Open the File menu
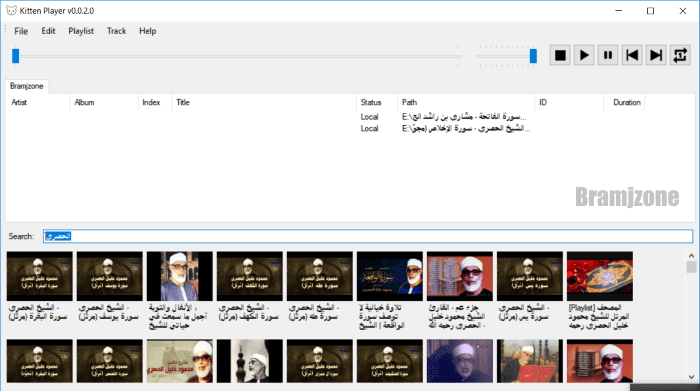 [21, 31]
